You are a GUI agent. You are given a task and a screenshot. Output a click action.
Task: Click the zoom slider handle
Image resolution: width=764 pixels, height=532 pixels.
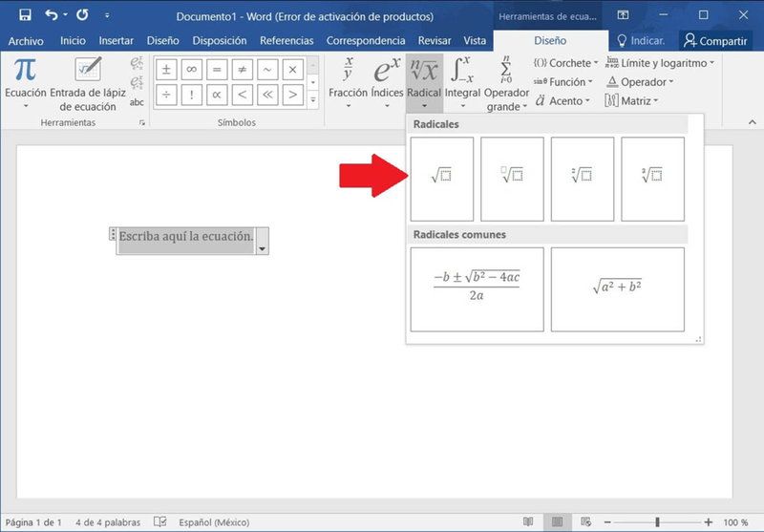tap(657, 522)
